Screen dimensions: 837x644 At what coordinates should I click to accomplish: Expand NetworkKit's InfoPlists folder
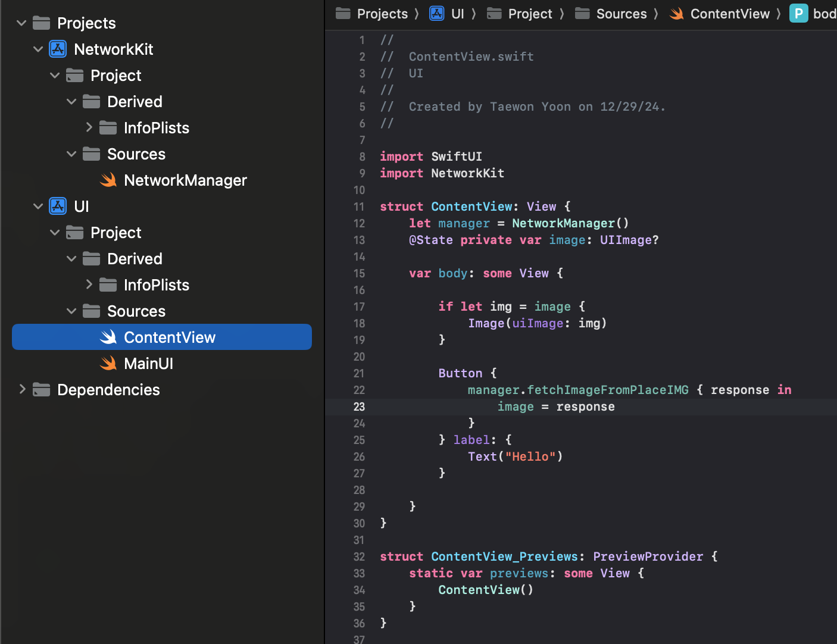(89, 127)
